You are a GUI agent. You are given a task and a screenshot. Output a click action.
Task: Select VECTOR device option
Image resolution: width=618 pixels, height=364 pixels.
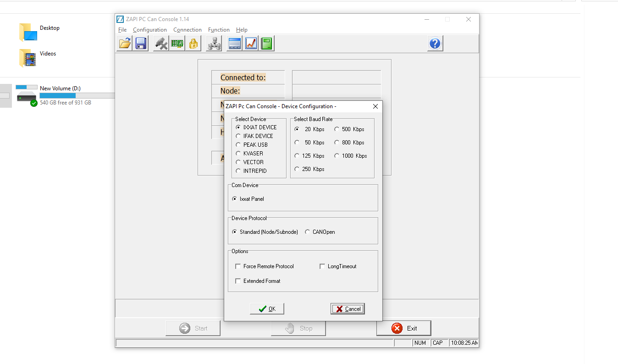click(x=249, y=162)
